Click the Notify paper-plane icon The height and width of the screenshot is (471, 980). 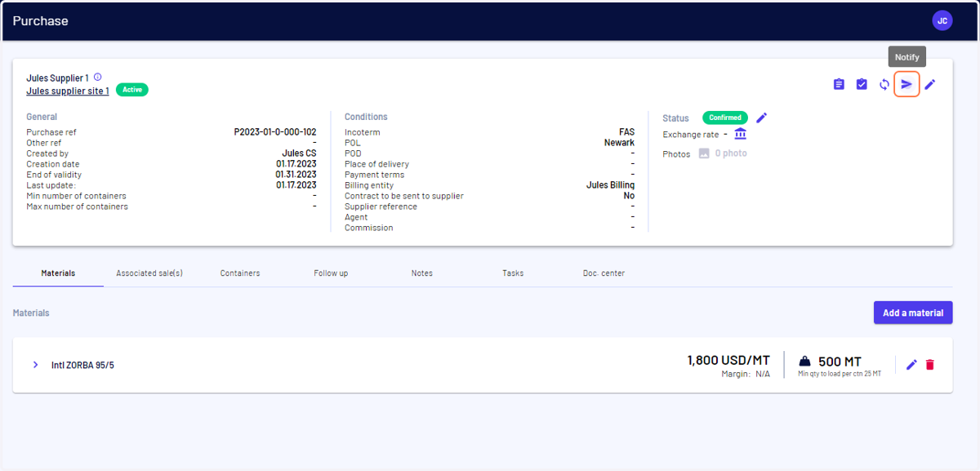[906, 84]
